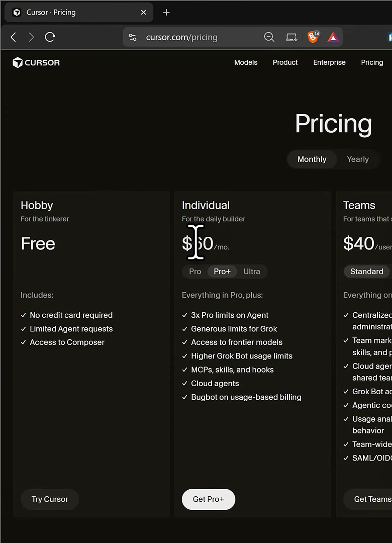Open Brave Shields lion icon

(313, 37)
